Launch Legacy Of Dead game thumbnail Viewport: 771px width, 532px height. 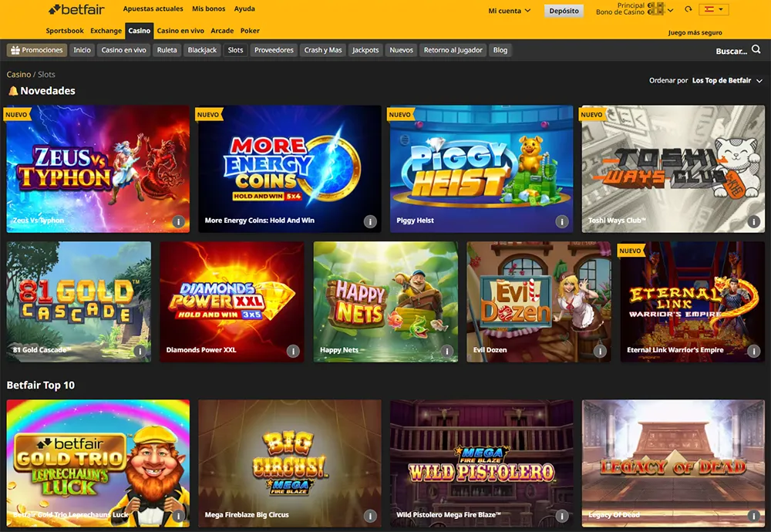pos(673,463)
